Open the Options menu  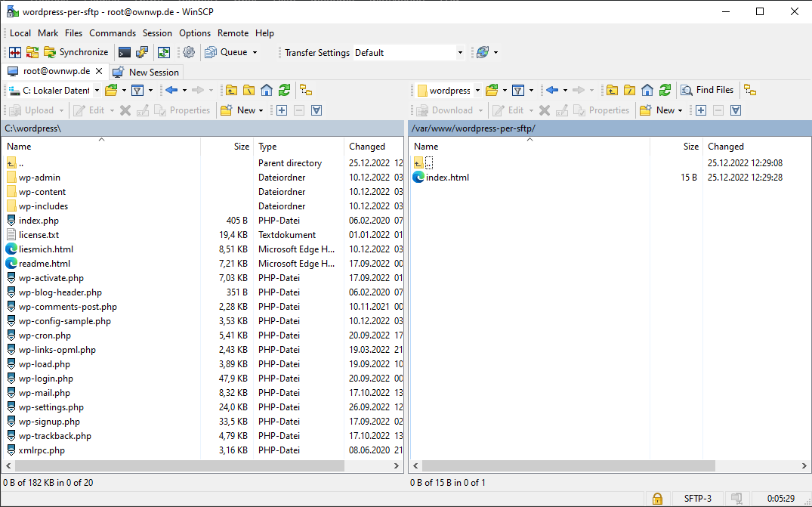coord(195,33)
